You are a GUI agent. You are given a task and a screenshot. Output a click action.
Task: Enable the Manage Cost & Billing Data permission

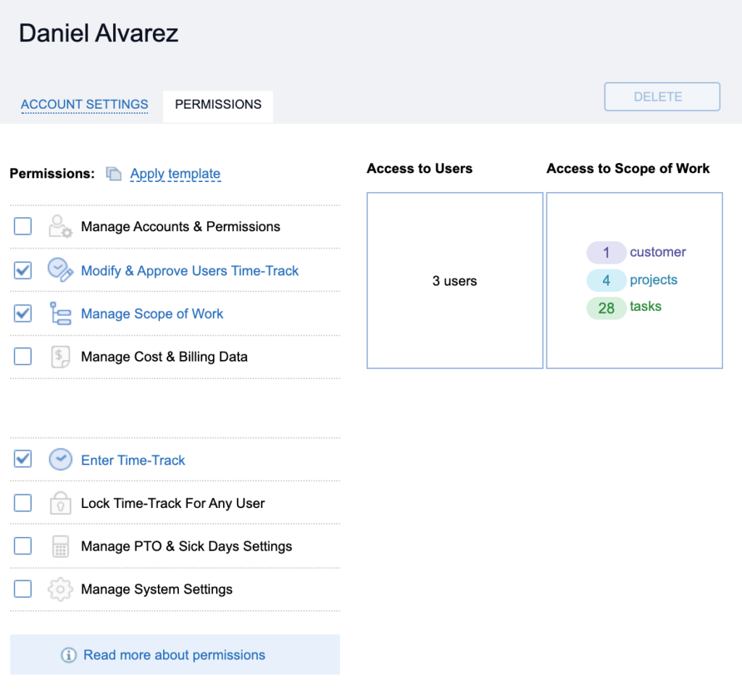[x=22, y=357]
